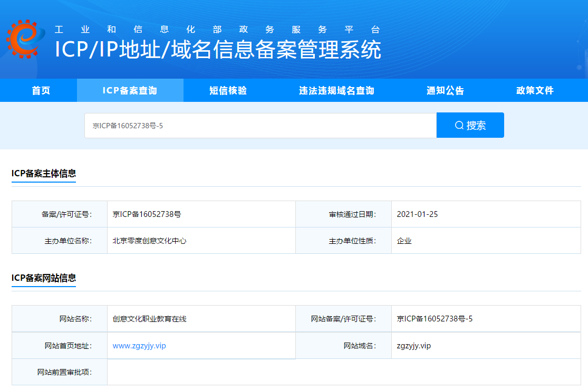This screenshot has width=588, height=389.
Task: Click the 网站域名 label
Action: click(360, 346)
